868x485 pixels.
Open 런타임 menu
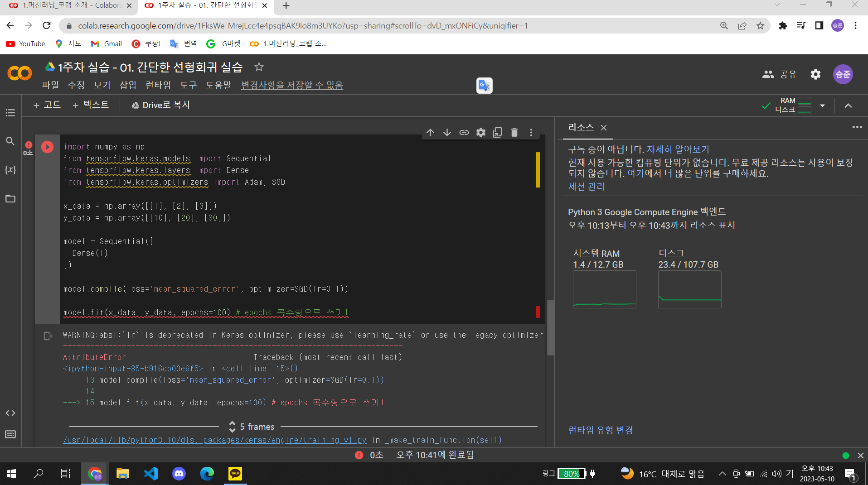158,85
